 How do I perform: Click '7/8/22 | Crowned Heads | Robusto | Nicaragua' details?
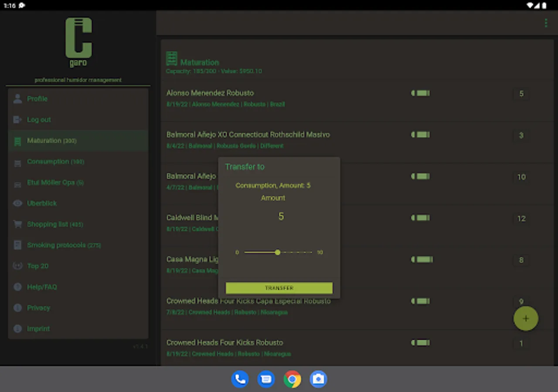[x=227, y=312]
